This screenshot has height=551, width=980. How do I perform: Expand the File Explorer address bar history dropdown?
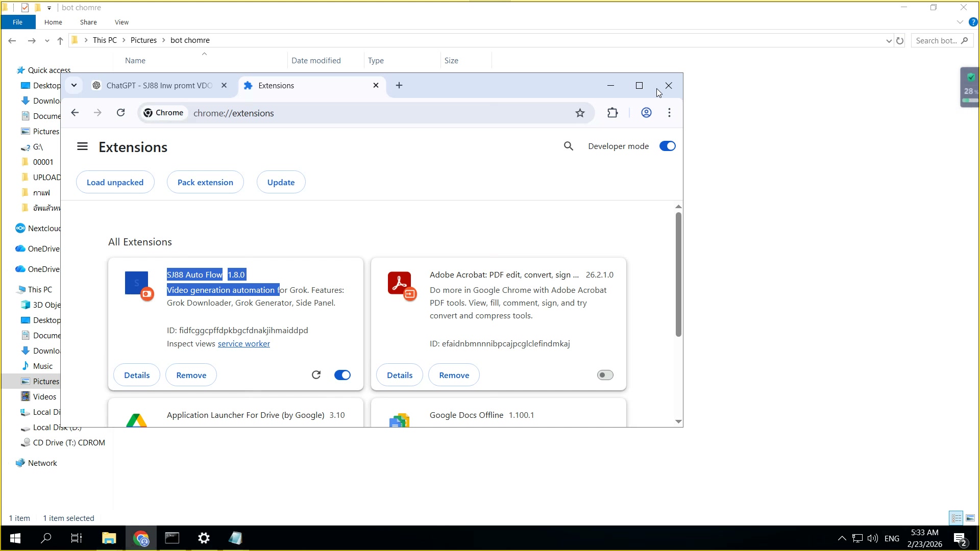tap(889, 41)
